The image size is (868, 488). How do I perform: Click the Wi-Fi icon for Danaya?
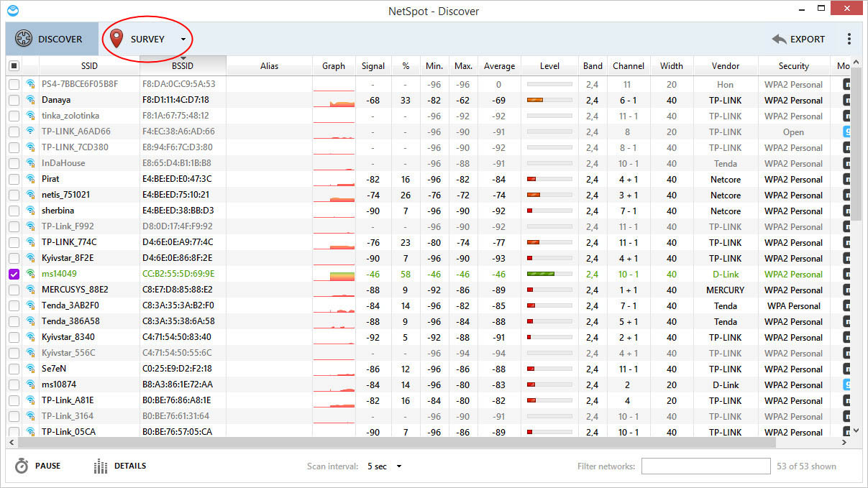click(x=30, y=100)
